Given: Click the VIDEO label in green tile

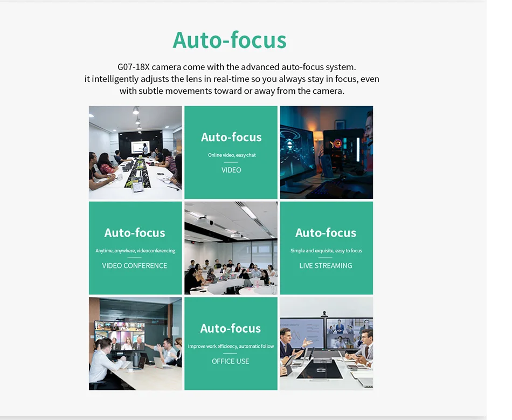Looking at the screenshot, I should point(231,170).
